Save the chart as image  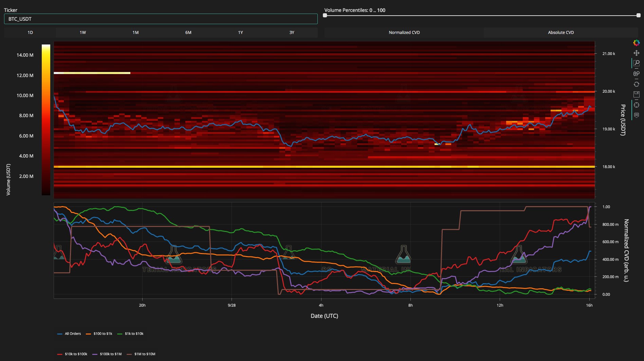[636, 94]
